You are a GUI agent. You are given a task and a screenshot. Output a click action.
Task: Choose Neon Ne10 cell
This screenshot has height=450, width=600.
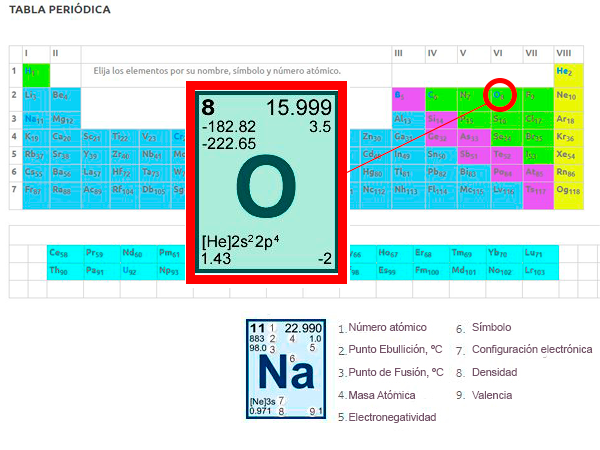click(x=568, y=99)
